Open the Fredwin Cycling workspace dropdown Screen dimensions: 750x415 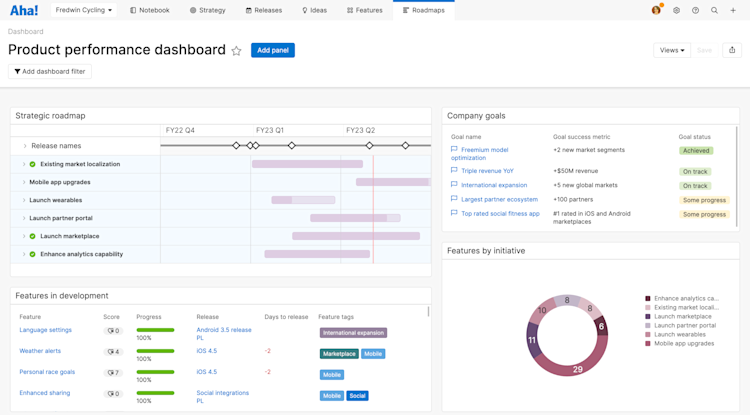pos(83,10)
